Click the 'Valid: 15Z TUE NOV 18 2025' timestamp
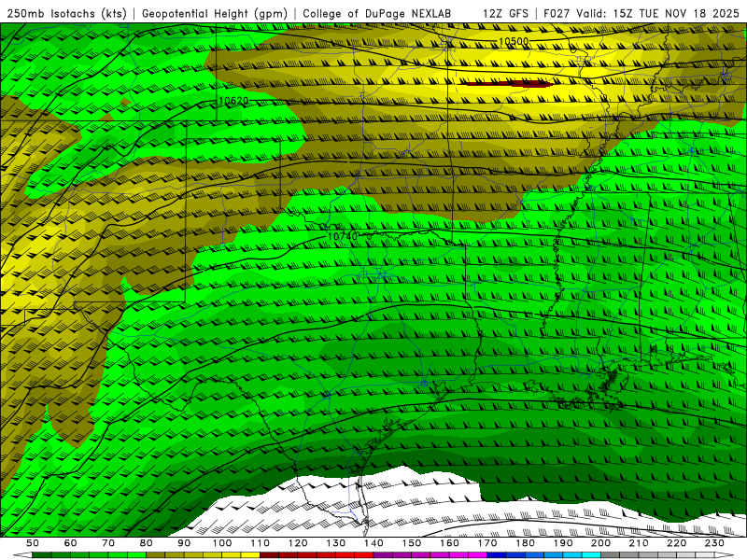Screen dimensions: 747x560 pos(657,14)
